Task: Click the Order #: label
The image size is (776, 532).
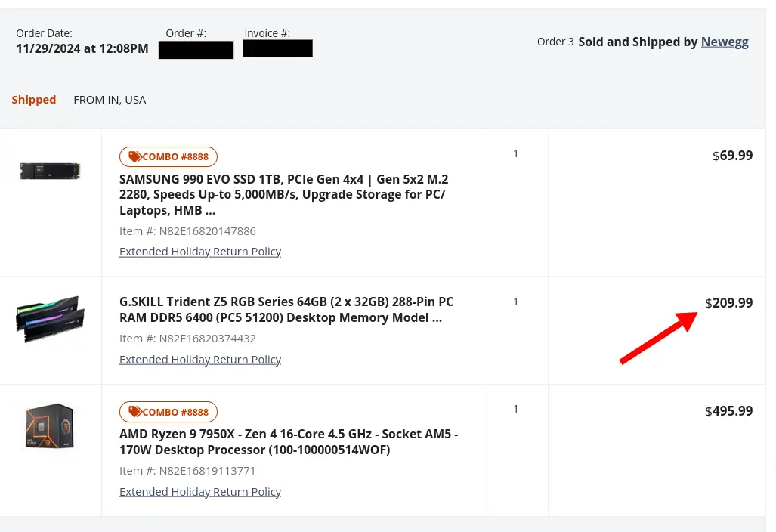Action: point(186,33)
